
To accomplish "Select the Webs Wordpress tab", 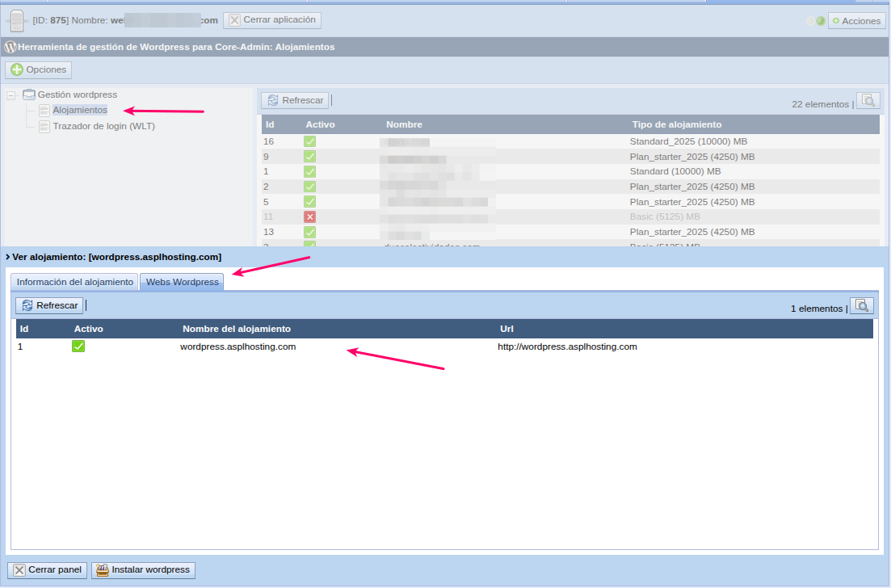I will [x=182, y=282].
